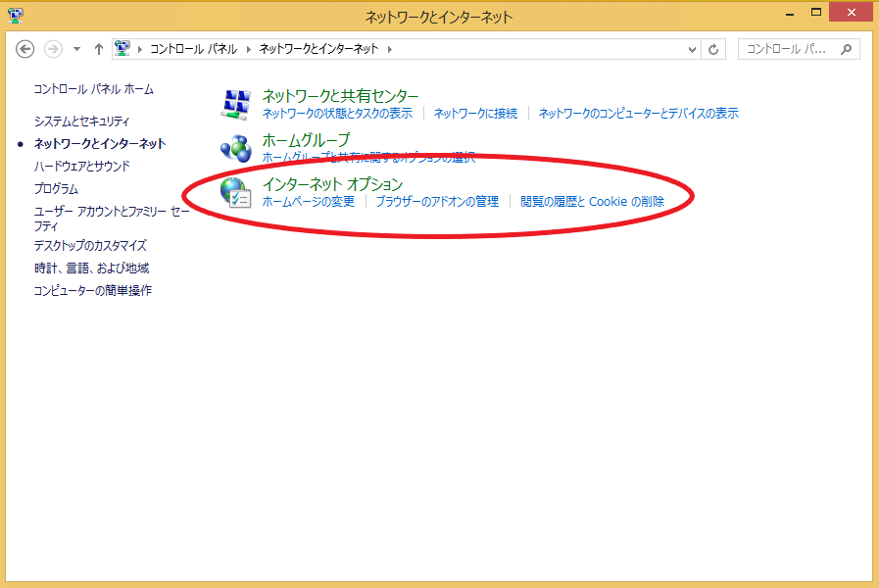
Task: Select ハードウェアとサウンド category
Action: [x=81, y=167]
